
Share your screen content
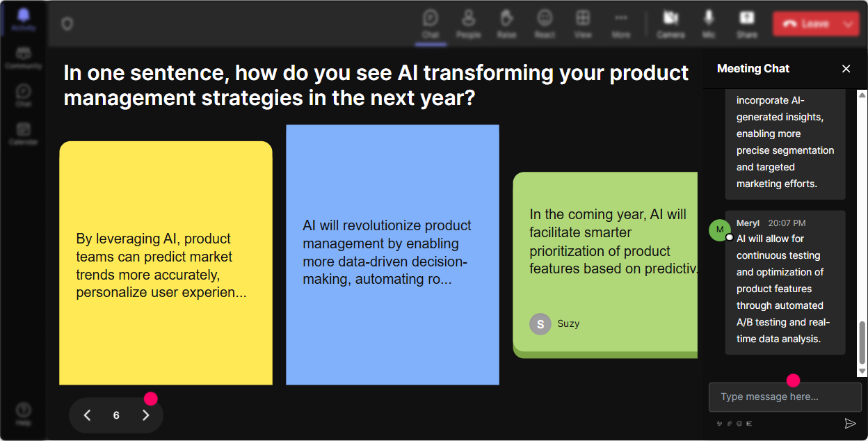[747, 24]
